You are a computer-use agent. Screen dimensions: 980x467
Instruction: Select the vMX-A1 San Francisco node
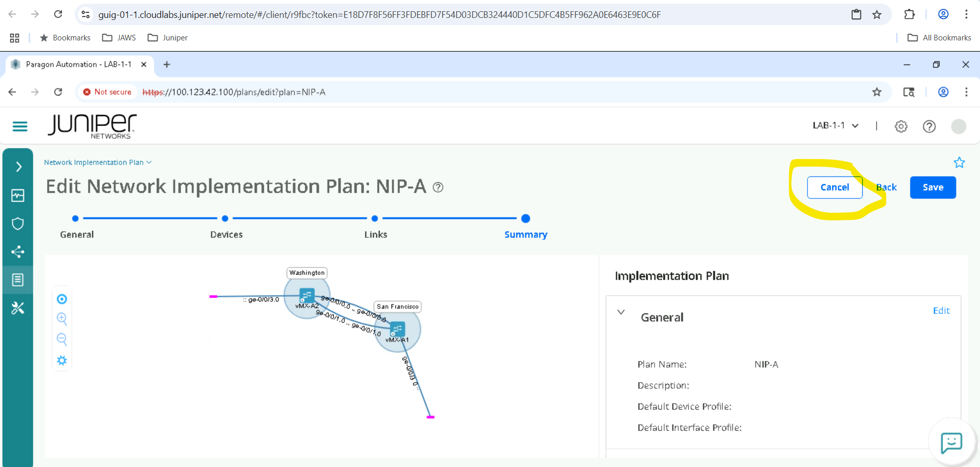click(x=398, y=329)
